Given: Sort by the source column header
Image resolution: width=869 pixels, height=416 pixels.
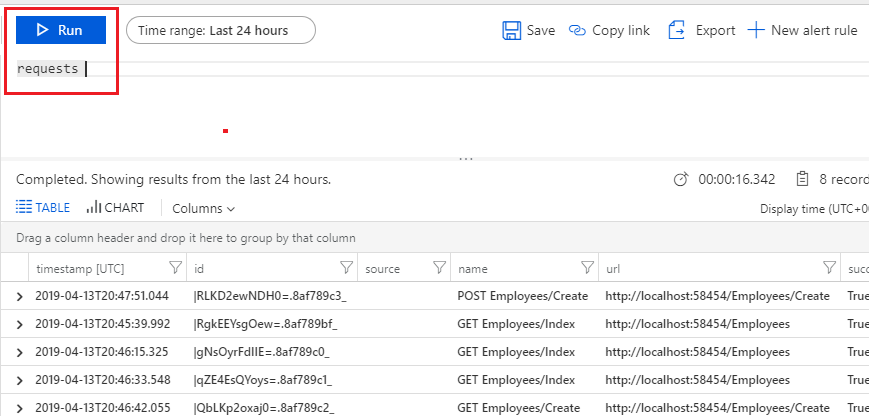Looking at the screenshot, I should click(x=382, y=269).
